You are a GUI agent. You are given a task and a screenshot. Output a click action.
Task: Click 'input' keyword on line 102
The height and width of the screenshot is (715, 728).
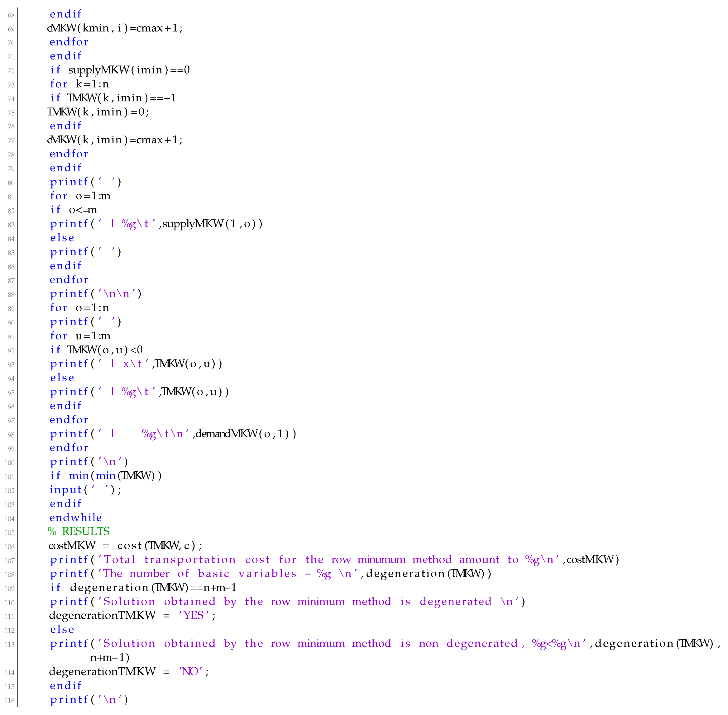tap(66, 490)
